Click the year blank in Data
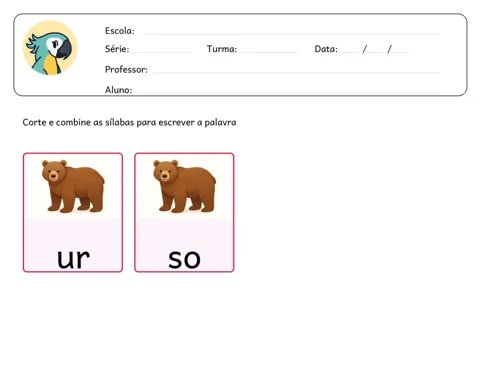 click(x=400, y=52)
